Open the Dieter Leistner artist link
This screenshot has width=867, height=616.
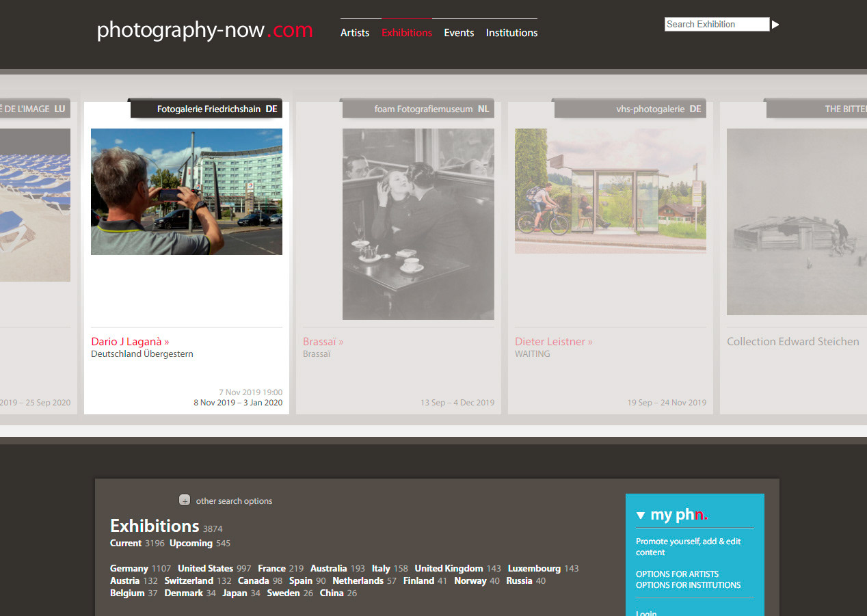pos(554,341)
